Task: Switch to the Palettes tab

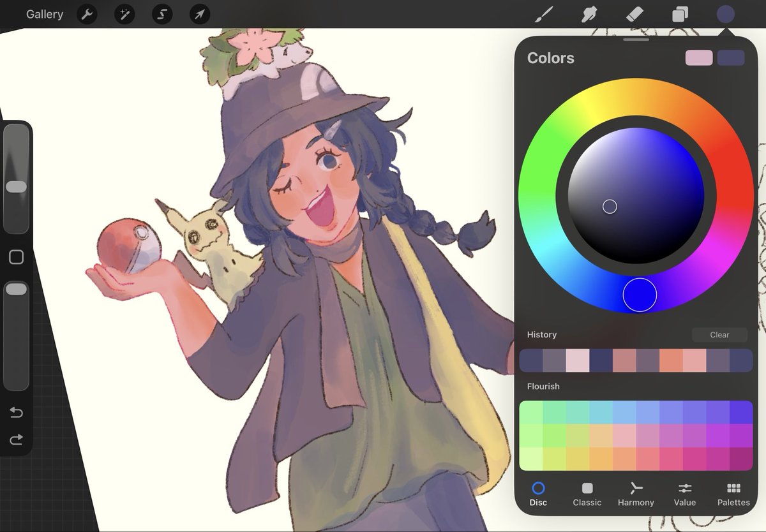Action: pos(733,494)
